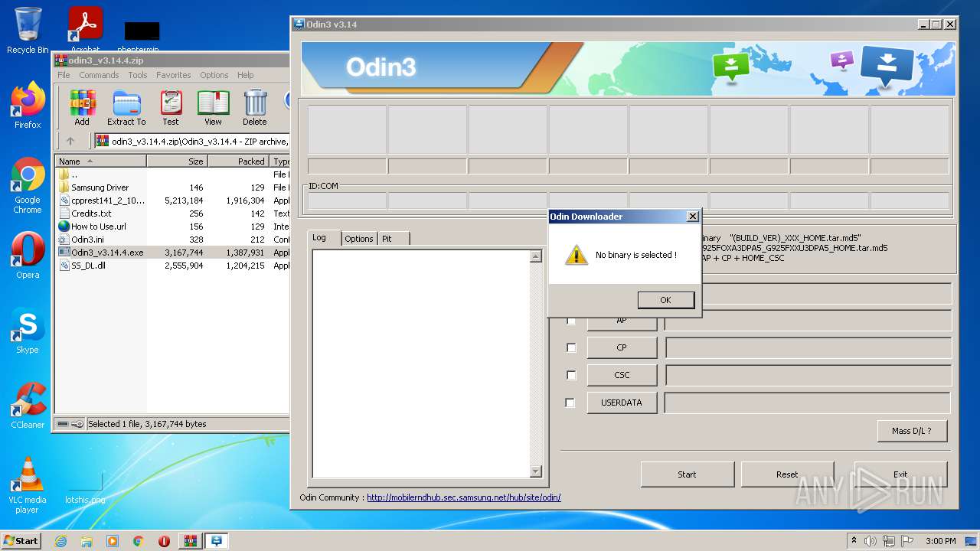Click the Mass D/L ? button

pos(912,431)
